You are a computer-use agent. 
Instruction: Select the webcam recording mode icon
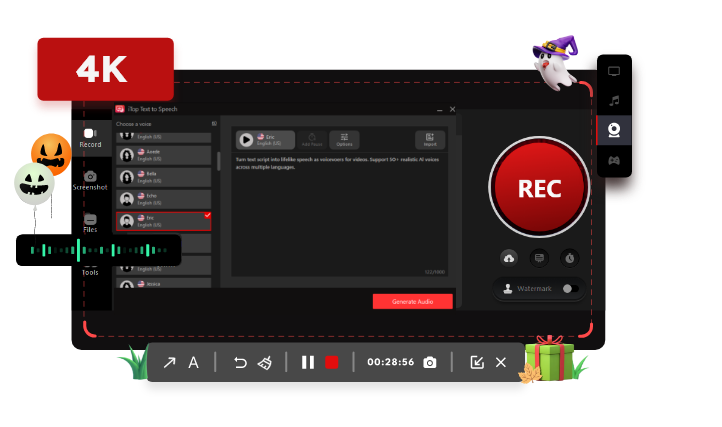tap(613, 130)
